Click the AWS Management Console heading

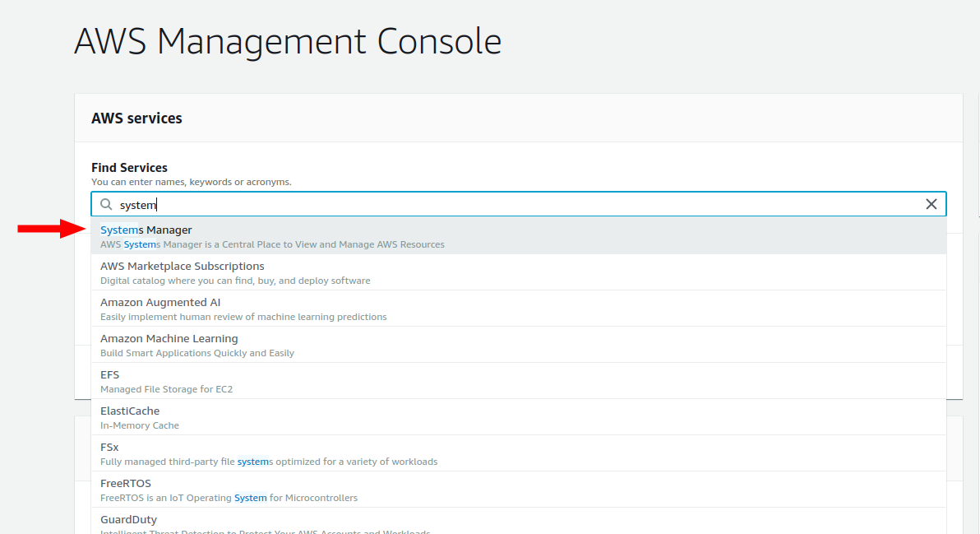click(288, 41)
